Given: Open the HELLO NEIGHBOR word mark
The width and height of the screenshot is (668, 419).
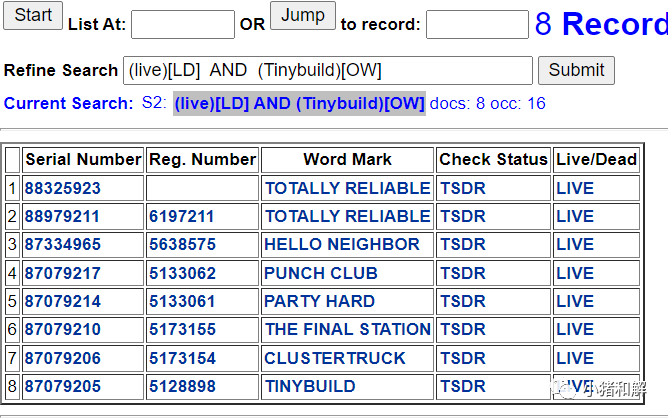Looking at the screenshot, I should [x=342, y=244].
